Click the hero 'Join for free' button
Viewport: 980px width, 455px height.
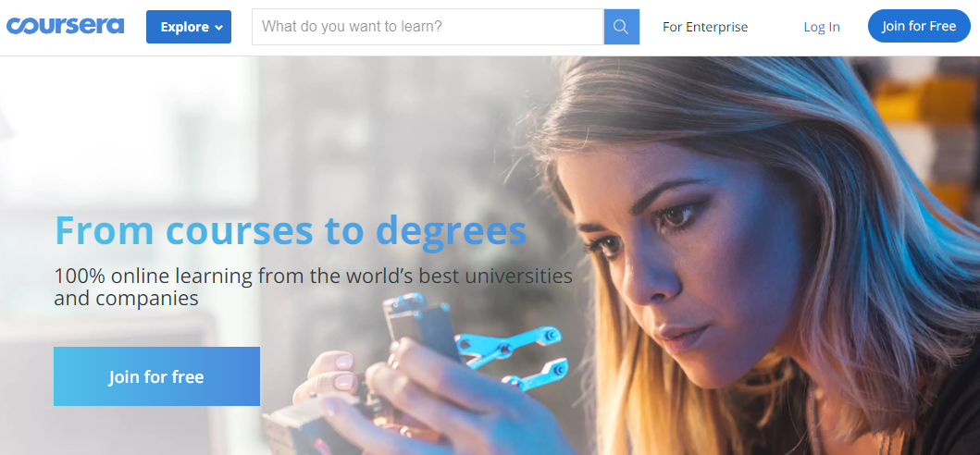point(157,376)
